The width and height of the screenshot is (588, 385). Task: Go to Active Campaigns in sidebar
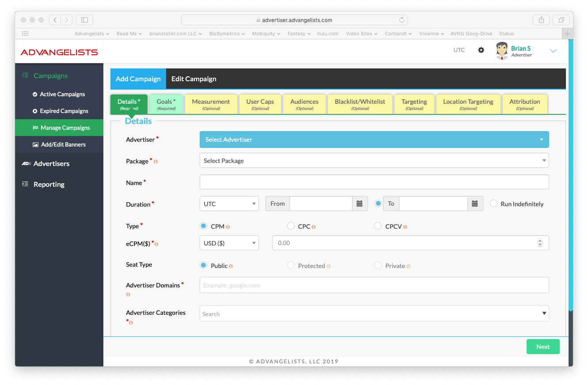click(x=62, y=94)
